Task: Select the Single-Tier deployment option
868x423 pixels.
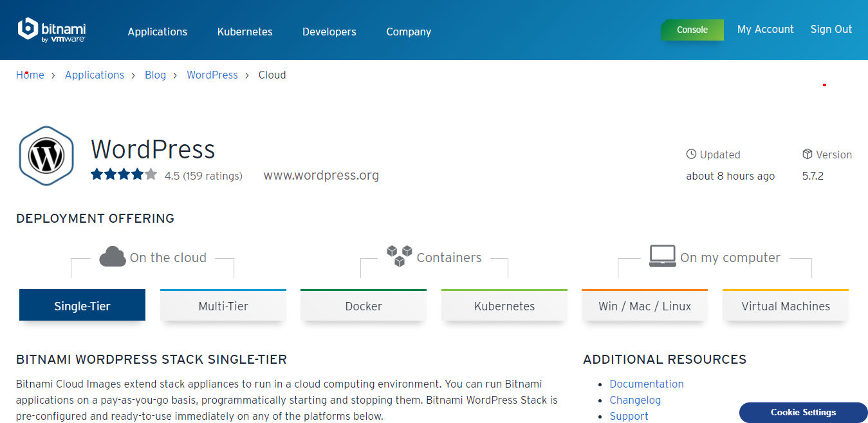Action: coord(82,306)
